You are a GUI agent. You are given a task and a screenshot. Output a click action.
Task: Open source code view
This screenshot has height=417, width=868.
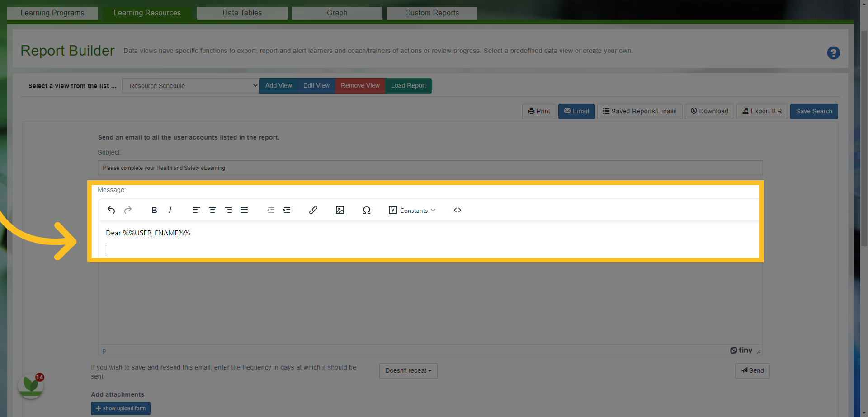pyautogui.click(x=458, y=210)
